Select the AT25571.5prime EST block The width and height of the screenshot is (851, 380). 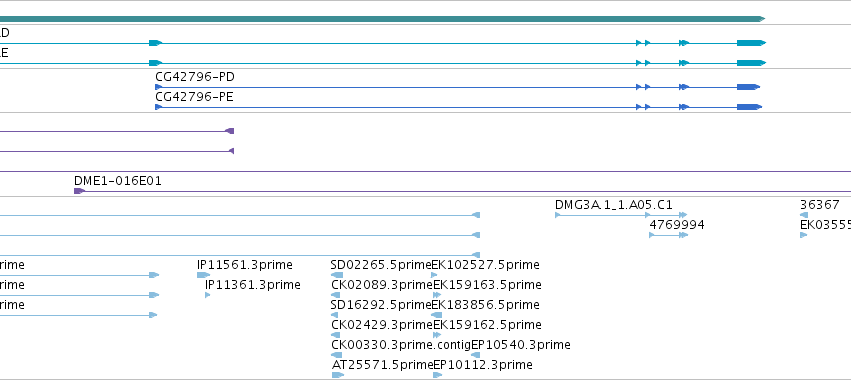[x=338, y=375]
